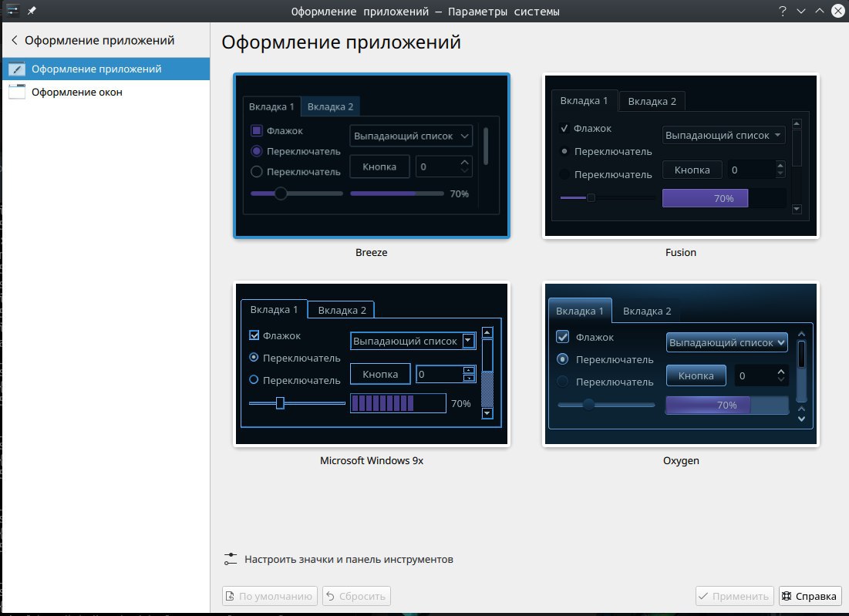This screenshot has height=616, width=849.
Task: Choose the Breeze style preview
Action: 372,156
